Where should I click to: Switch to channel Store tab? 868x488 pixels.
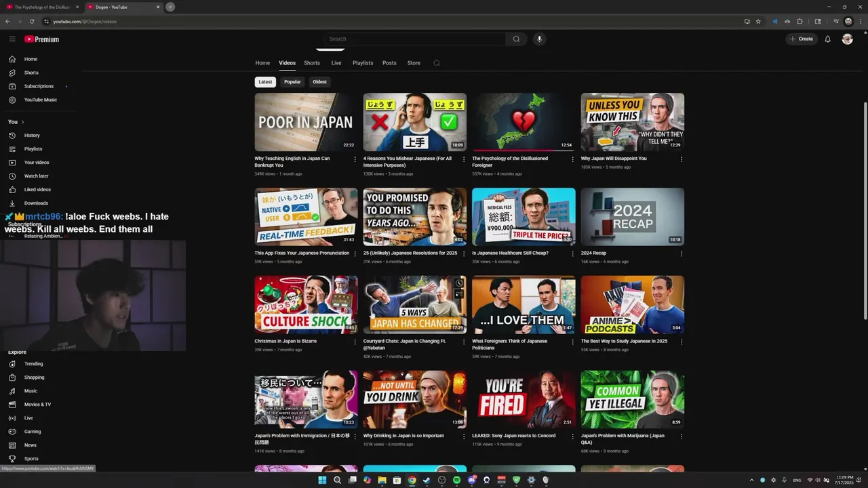tap(414, 63)
